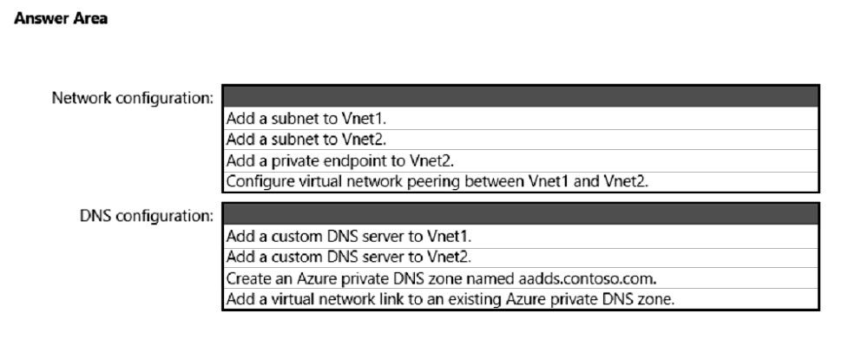Open the DNS configuration dropdown header
868x346 pixels.
(520, 214)
